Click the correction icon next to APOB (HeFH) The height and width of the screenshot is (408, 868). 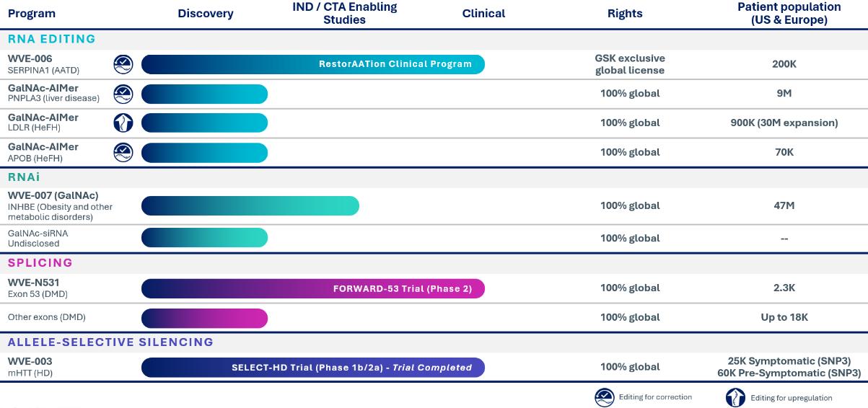point(123,152)
